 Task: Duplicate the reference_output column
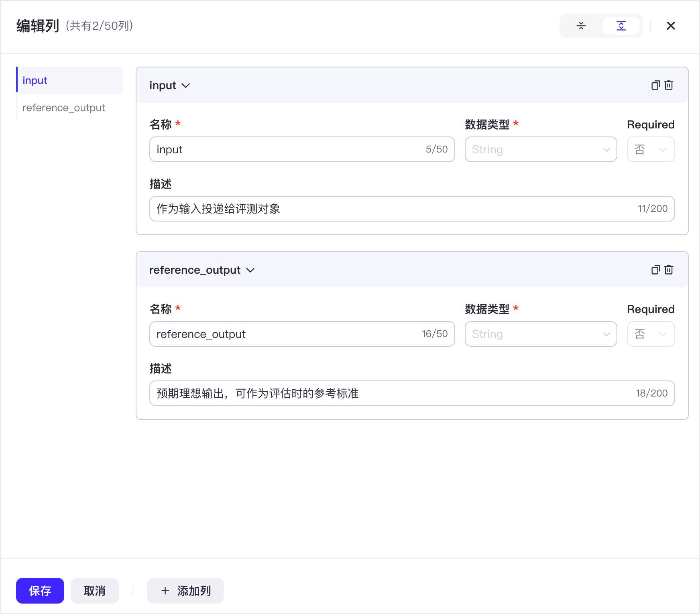point(655,270)
